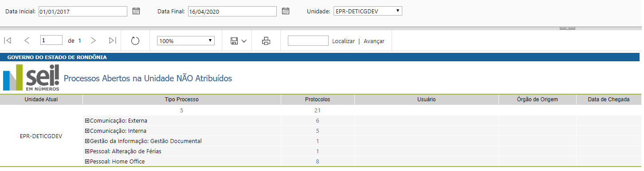644x171 pixels.
Task: Open the Data Final calendar picker
Action: (x=286, y=11)
